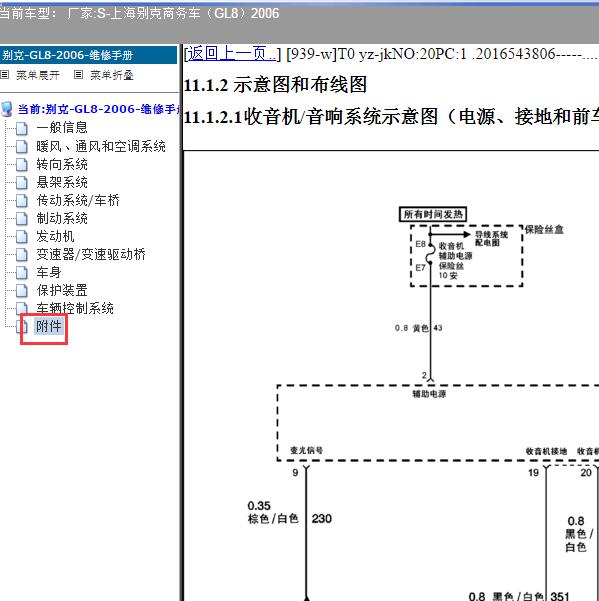Click page icon next to 变速器/变速驱动桥
This screenshot has width=599, height=601.
click(22, 255)
